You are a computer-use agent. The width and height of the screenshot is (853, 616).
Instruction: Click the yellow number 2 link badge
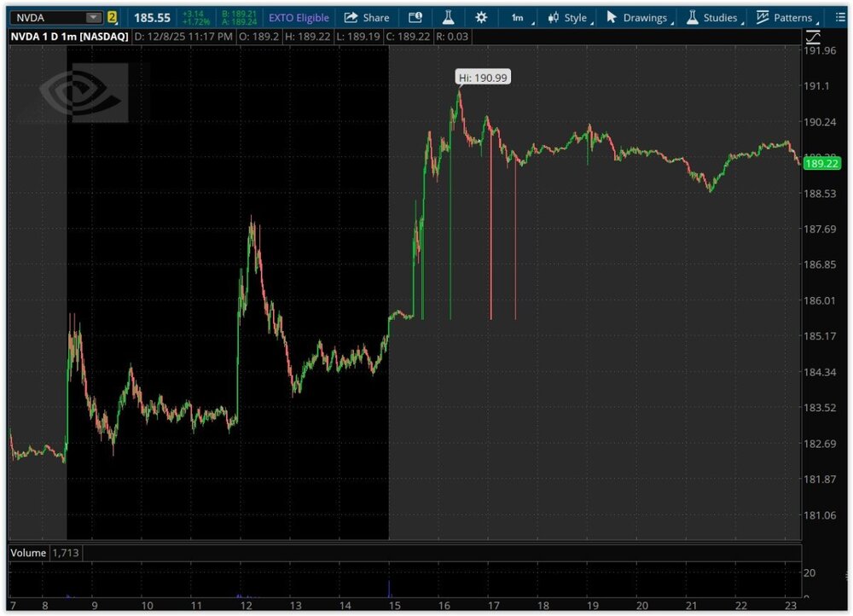pyautogui.click(x=112, y=17)
